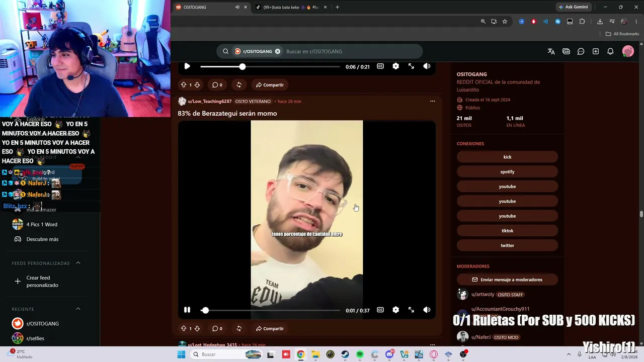The image size is (644, 362).
Task: Open Spotify from the taskbar
Action: coord(360,354)
